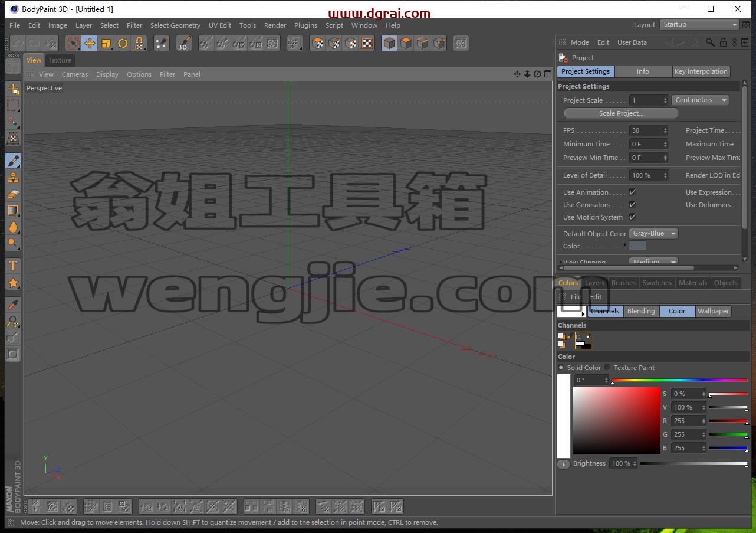Select the magic wand selection tool
Viewport: 756px width, 533px height.
click(13, 122)
